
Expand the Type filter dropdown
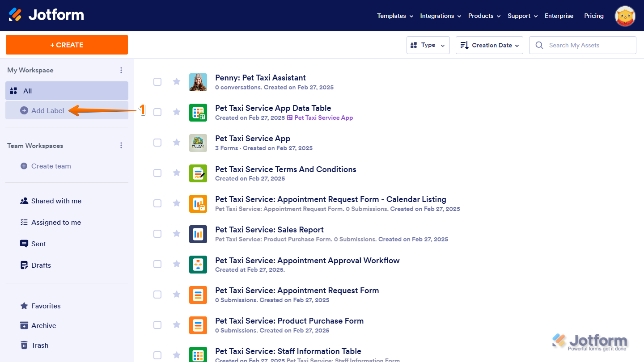tap(428, 45)
